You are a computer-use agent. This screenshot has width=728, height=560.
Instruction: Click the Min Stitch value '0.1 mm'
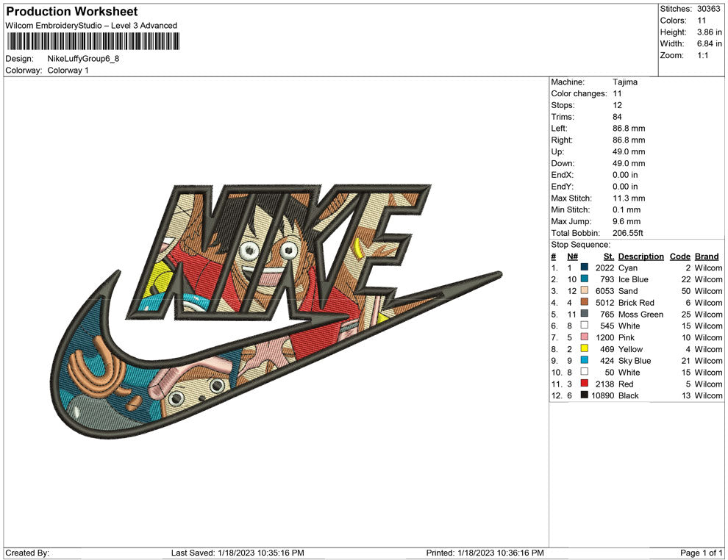click(x=627, y=209)
